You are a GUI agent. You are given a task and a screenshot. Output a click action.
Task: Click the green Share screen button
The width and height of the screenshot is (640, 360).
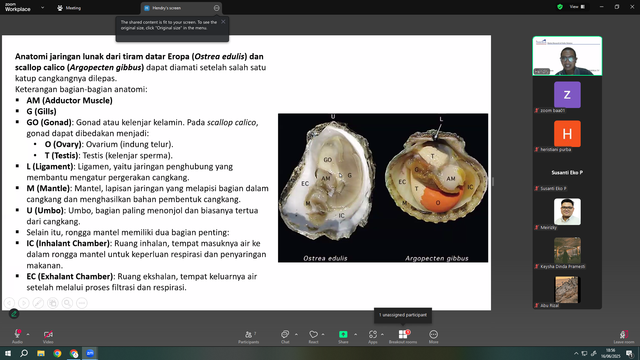pos(343,336)
